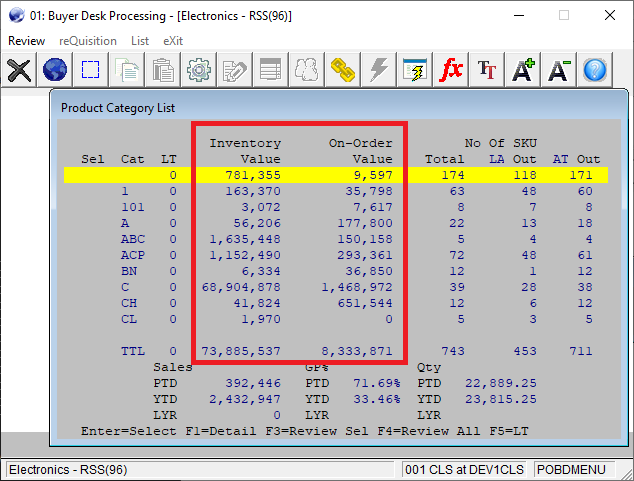Select category 1 row

336,191
